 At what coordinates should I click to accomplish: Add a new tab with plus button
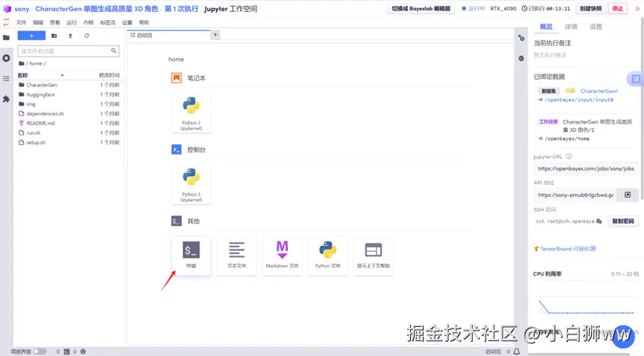(215, 35)
